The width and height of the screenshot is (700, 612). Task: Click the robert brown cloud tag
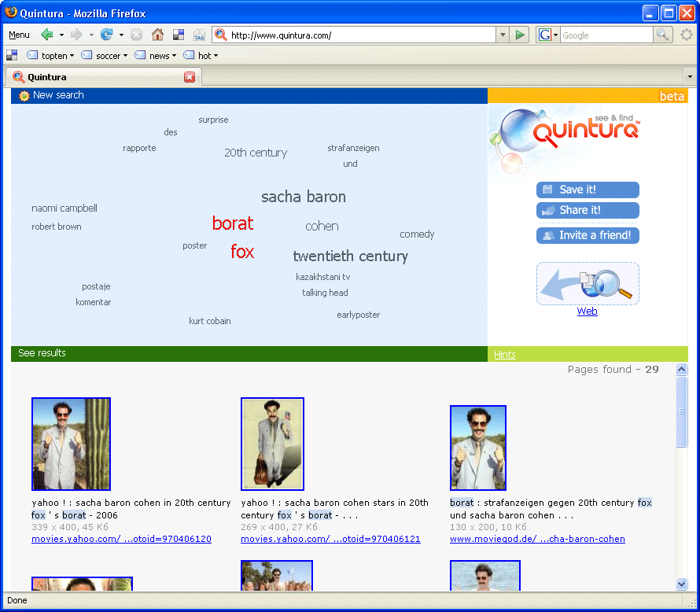tap(57, 227)
